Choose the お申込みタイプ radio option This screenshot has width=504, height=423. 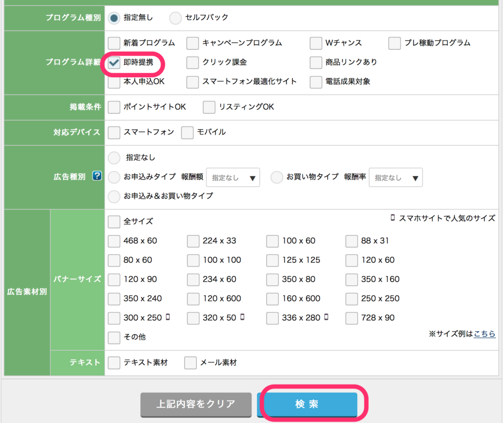coord(114,177)
